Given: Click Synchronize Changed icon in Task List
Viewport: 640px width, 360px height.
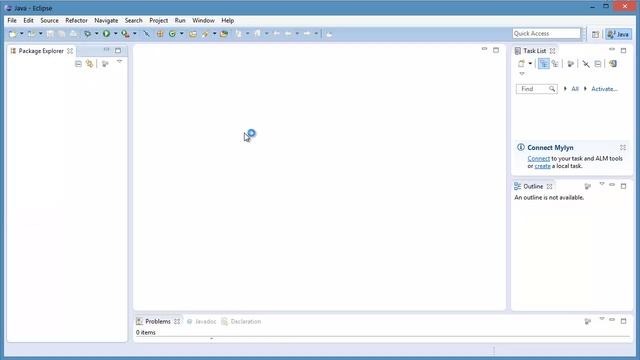Looking at the screenshot, I should click(613, 64).
